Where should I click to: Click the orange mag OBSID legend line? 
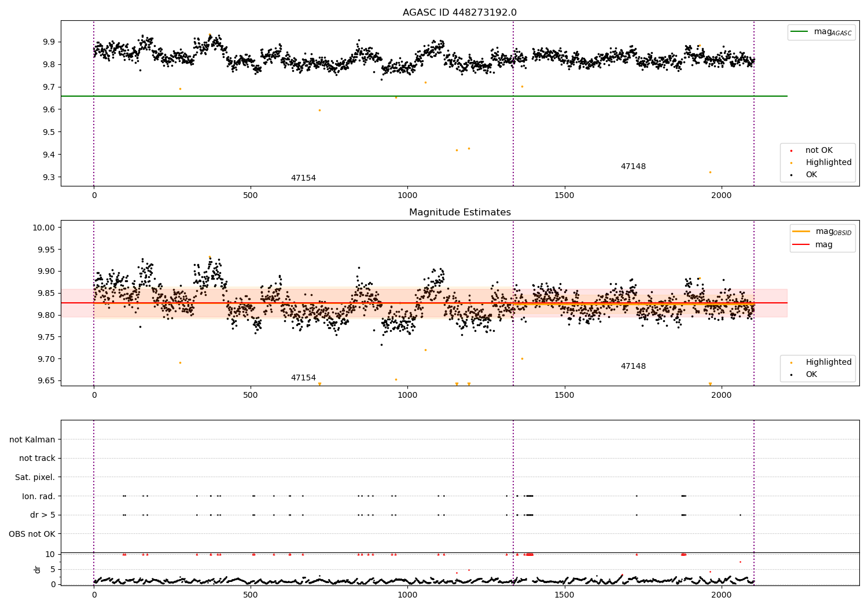[x=801, y=231]
